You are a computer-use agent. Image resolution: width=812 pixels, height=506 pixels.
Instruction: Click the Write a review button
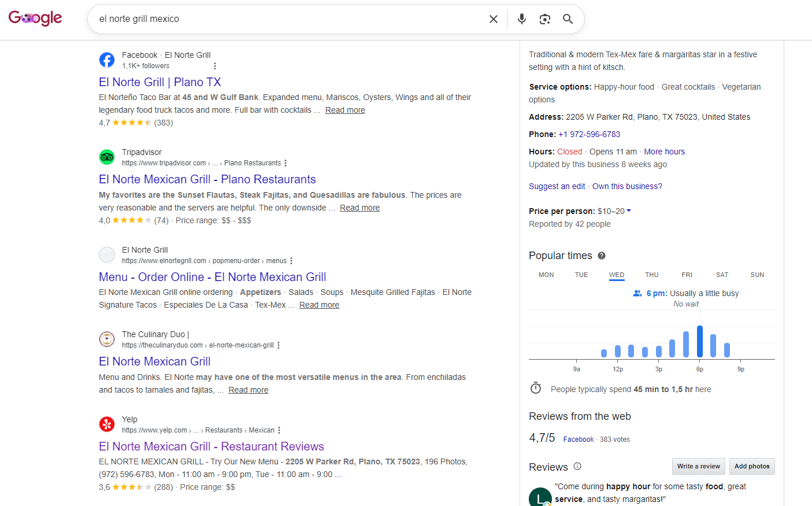pos(699,466)
